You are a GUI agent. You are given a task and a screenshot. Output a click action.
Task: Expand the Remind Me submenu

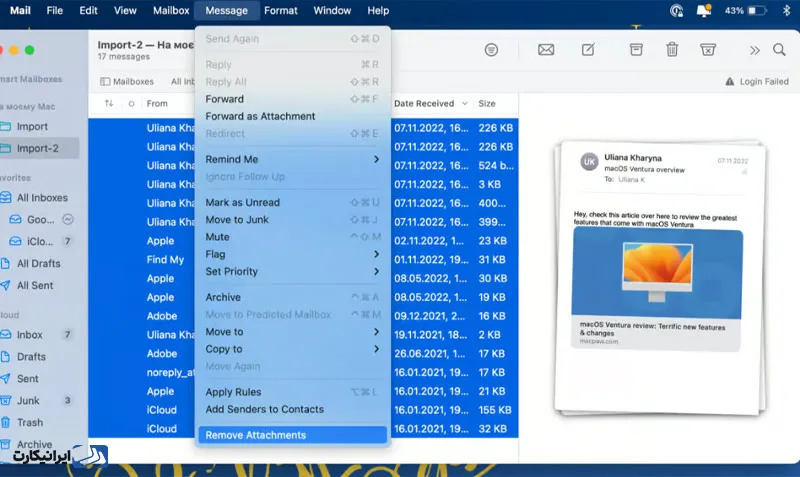click(292, 159)
